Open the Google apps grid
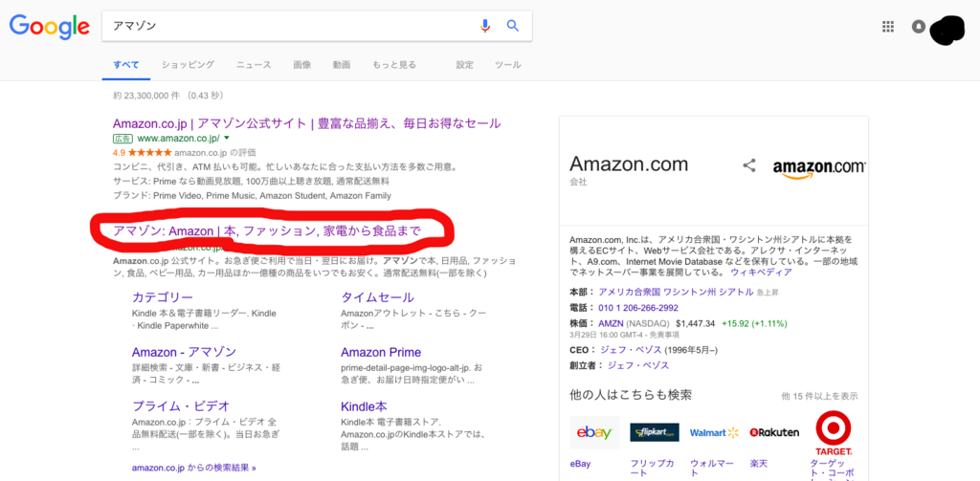 point(887,26)
